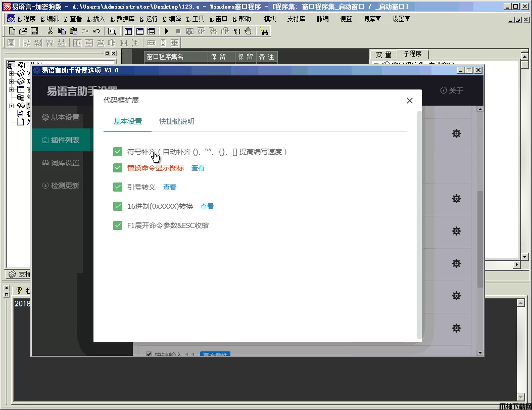Open the 编译 menu

pyautogui.click(x=172, y=19)
